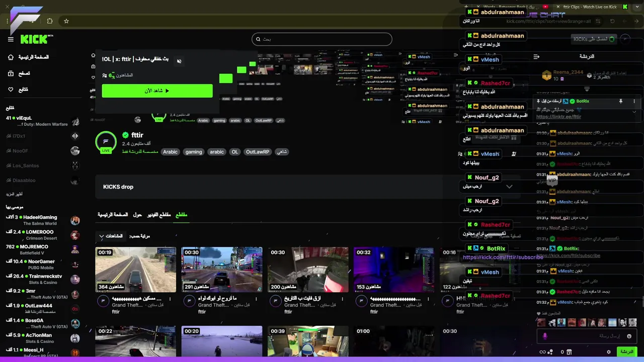This screenshot has width=644, height=362.
Task: Click the chat message input field (إرسال رسالة)
Action: 586,336
